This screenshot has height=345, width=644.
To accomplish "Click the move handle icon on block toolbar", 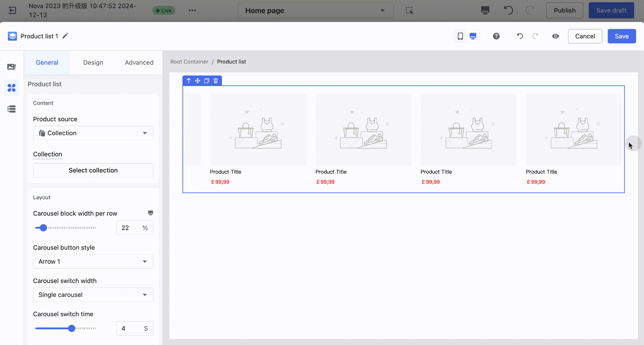I will 198,81.
